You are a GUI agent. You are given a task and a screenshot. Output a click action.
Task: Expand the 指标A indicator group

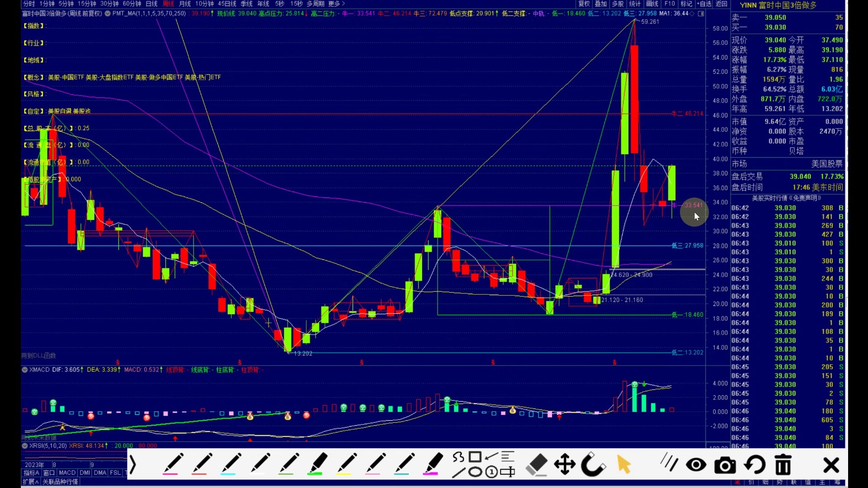tap(31, 473)
